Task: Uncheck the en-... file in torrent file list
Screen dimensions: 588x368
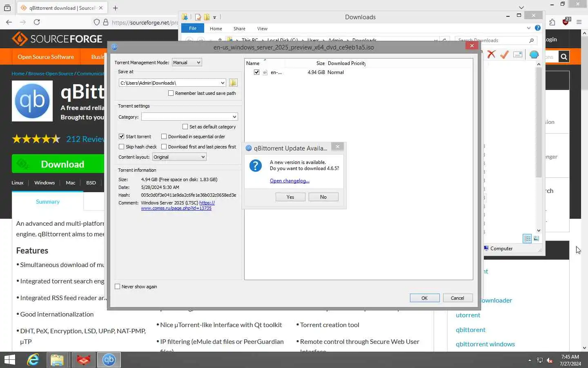Action: (256, 72)
